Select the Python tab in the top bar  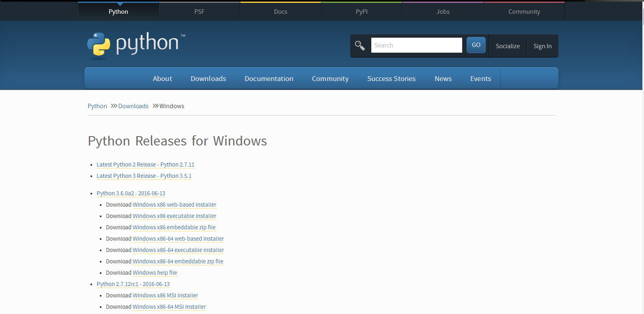pyautogui.click(x=118, y=12)
